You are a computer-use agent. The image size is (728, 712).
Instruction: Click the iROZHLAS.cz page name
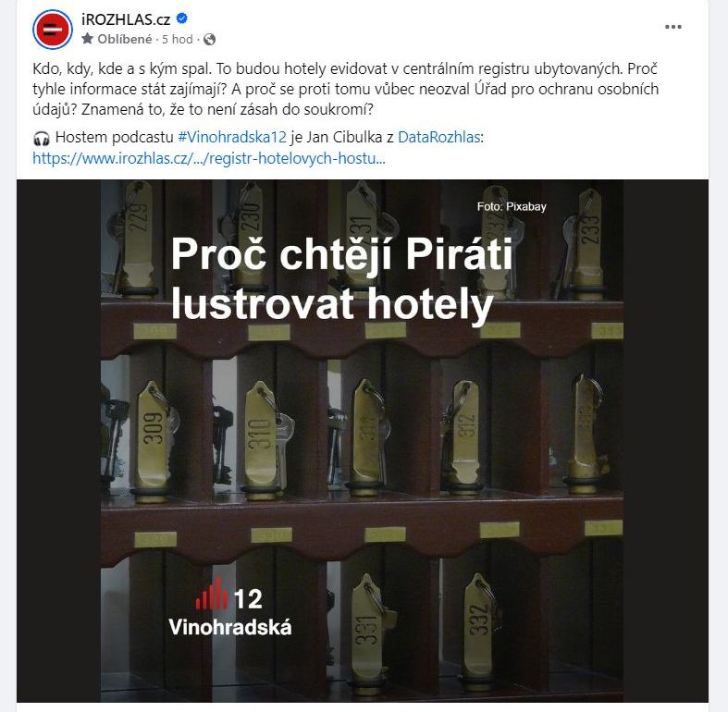coord(126,19)
